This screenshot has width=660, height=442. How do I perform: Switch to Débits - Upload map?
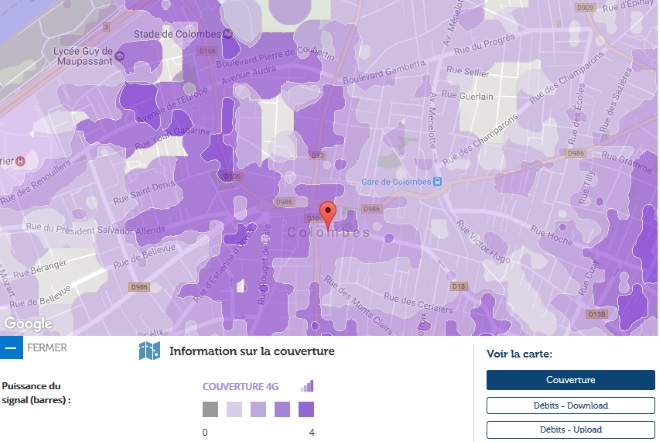click(570, 430)
